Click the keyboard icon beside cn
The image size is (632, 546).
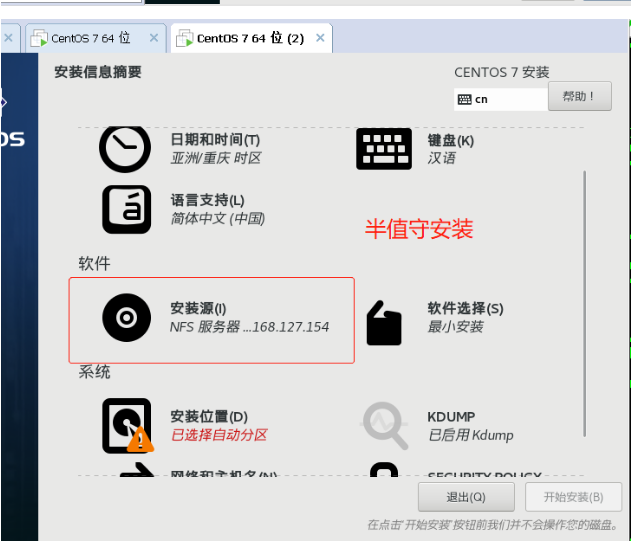[464, 100]
